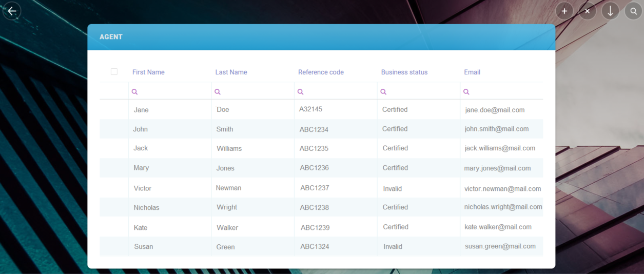Sort by First Name column header

(x=148, y=72)
